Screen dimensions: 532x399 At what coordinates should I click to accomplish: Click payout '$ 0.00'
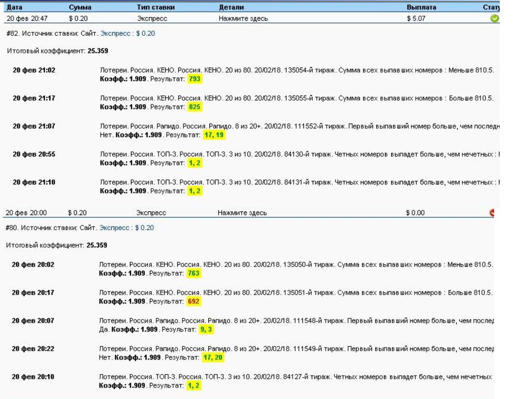[x=415, y=213]
